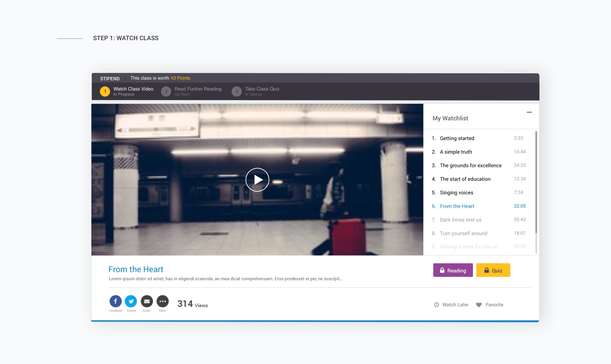
Task: Click the 24:23 duration
Action: coord(520,165)
